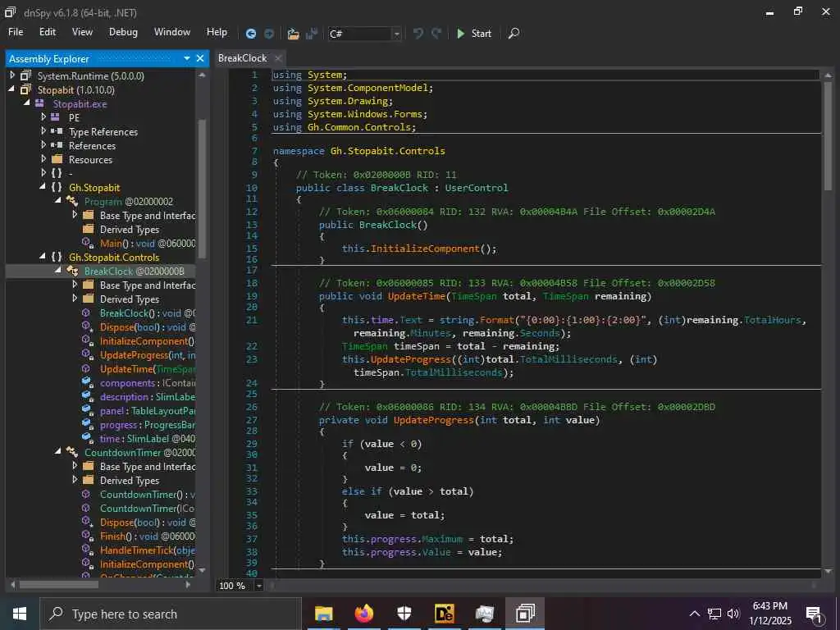Screen dimensions: 840x630
Task: Click the Assembly Explorer horizontal scrollbar thumb
Action: pos(59,584)
